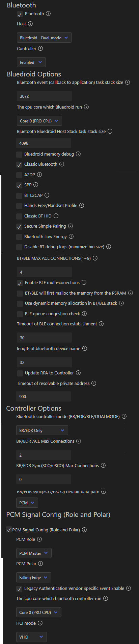This screenshot has width=139, height=644.
Task: Click the Controller Options section heading
Action: click(34, 408)
